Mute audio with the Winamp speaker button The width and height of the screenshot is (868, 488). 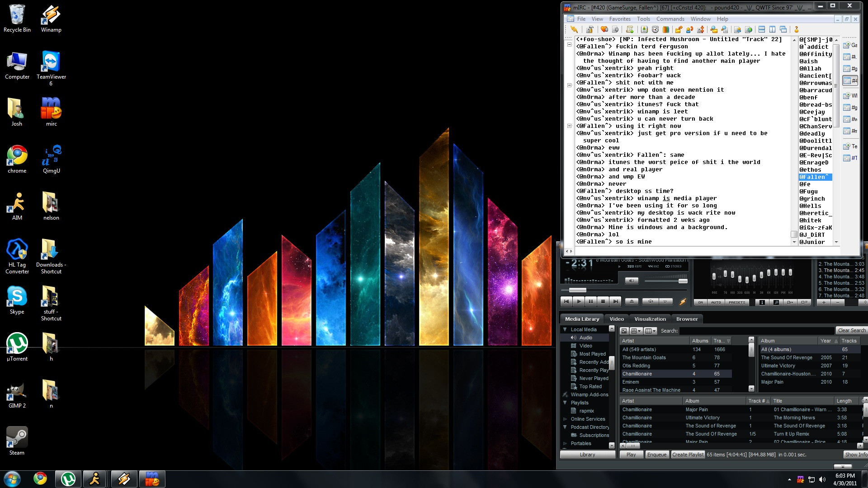pos(632,281)
